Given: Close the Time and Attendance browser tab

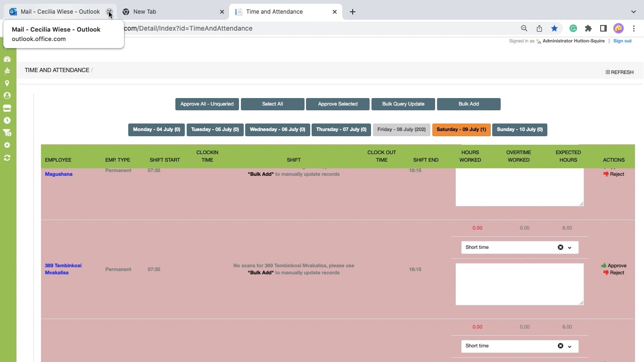Looking at the screenshot, I should coord(335,12).
